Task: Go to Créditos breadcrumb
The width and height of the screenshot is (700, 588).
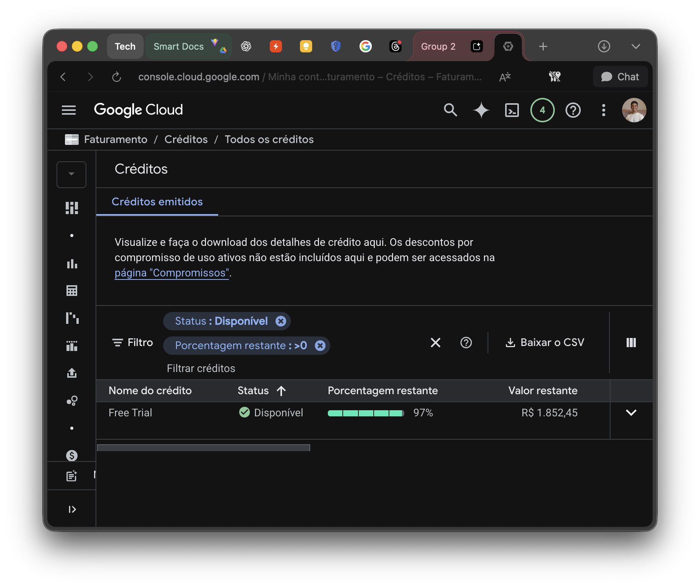Action: 186,140
